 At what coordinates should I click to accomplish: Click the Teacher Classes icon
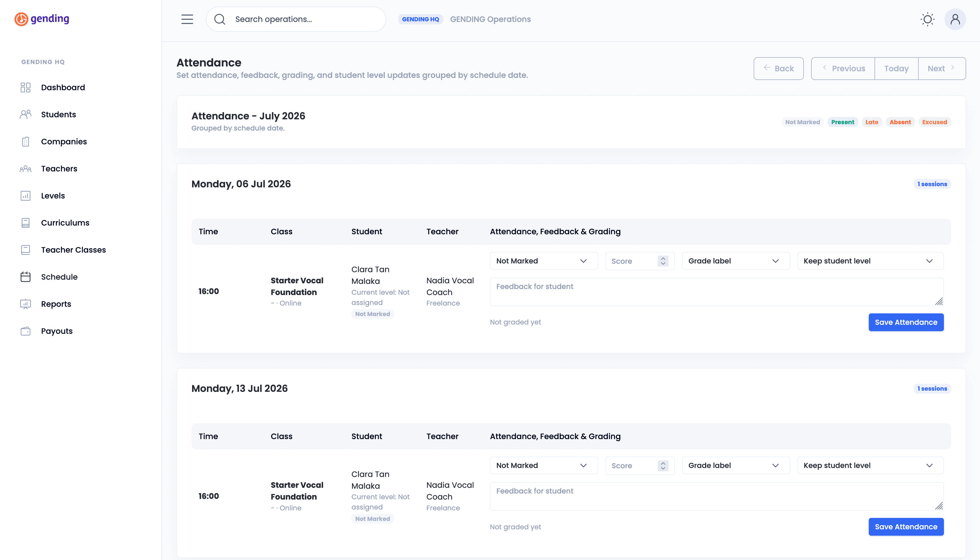click(x=25, y=250)
